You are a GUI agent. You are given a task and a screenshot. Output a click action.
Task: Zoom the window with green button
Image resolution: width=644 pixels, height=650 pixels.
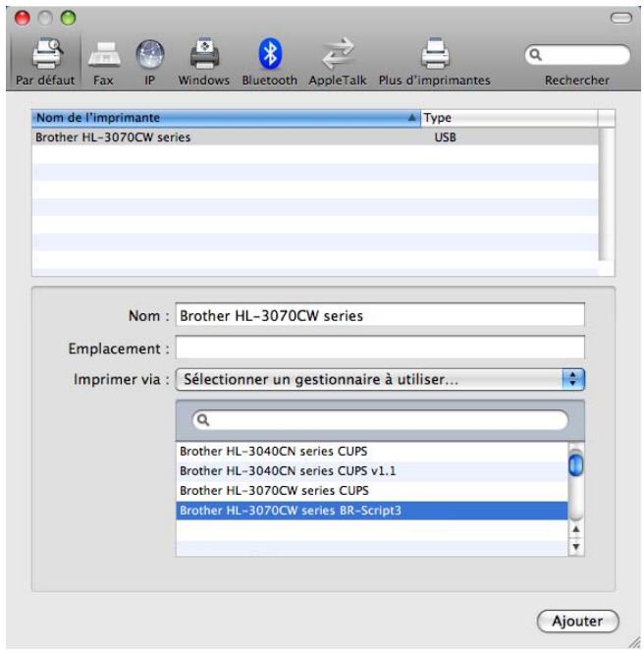[x=69, y=18]
